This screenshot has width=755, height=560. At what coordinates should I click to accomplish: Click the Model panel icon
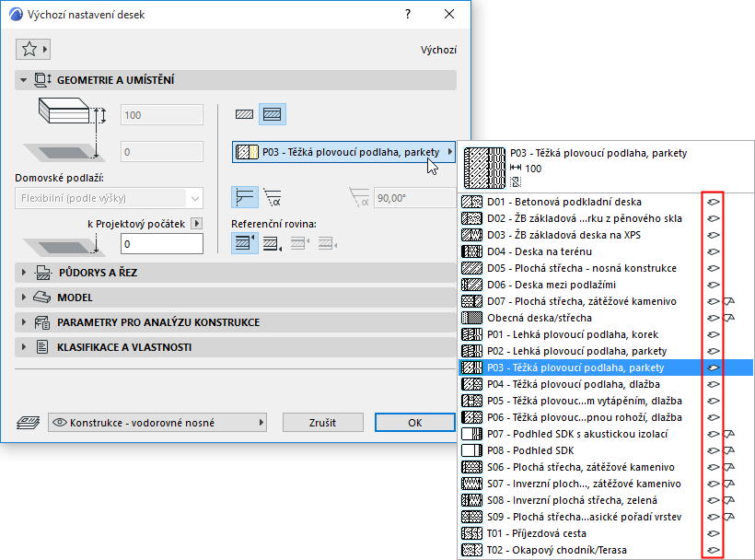41,297
